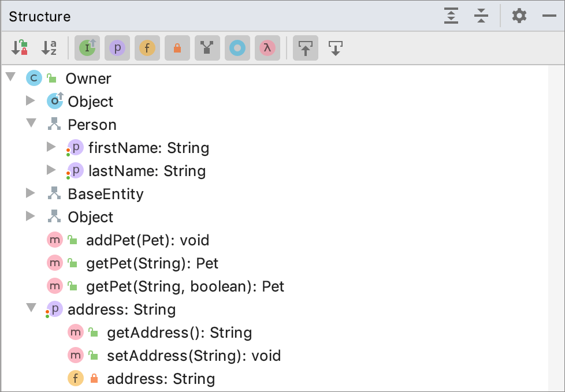This screenshot has height=392, width=565.
Task: Toggle the Show Properties filter
Action: 117,48
